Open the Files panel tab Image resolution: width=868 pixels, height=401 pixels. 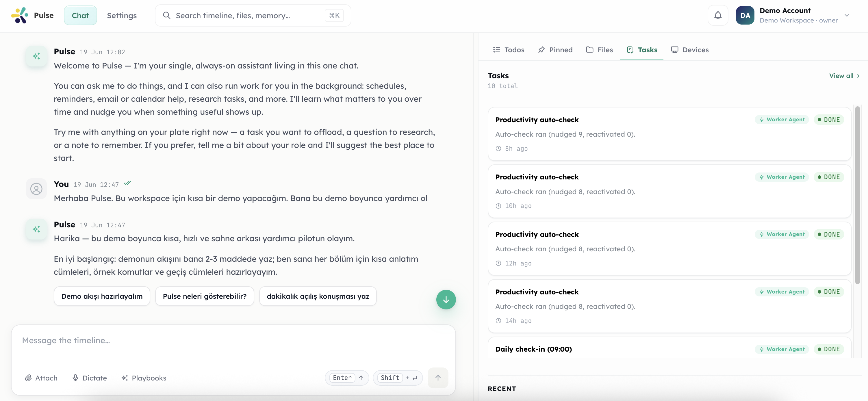coord(600,50)
